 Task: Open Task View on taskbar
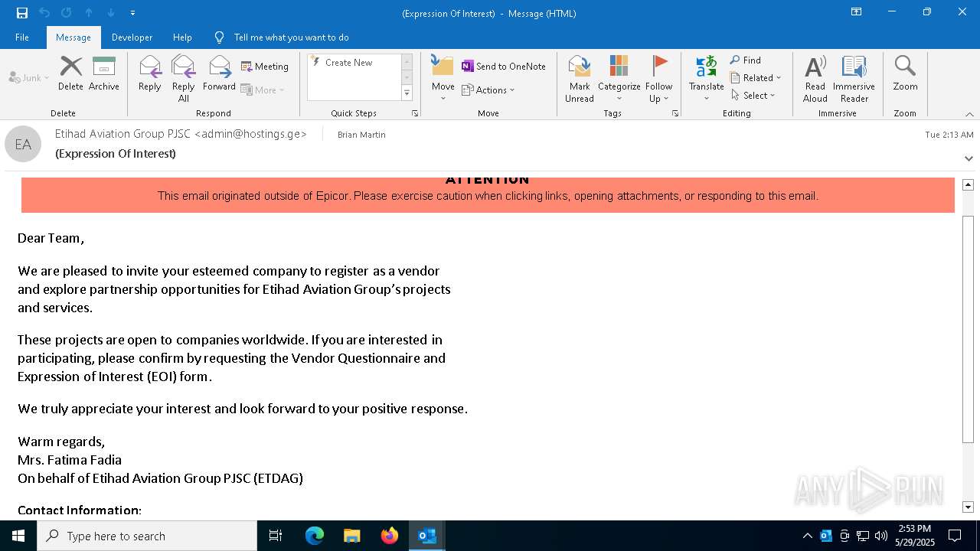click(x=276, y=536)
